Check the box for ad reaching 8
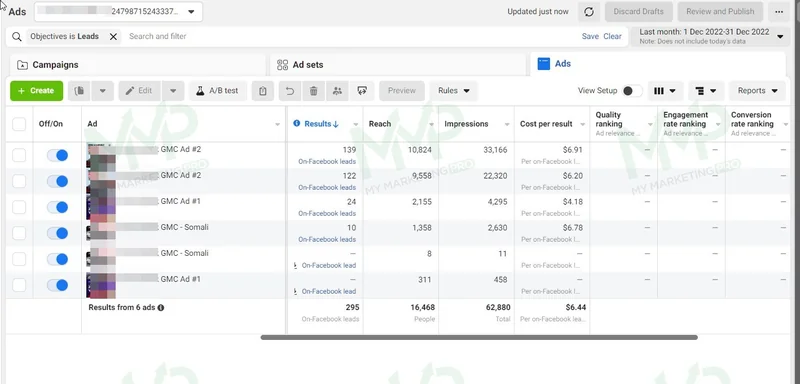The width and height of the screenshot is (800, 384). (x=19, y=259)
